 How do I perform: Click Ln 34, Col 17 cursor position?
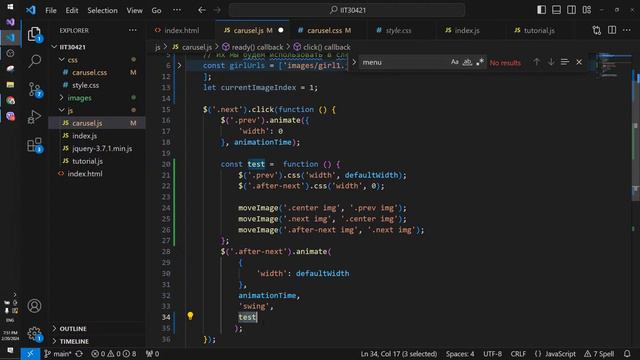point(399,354)
